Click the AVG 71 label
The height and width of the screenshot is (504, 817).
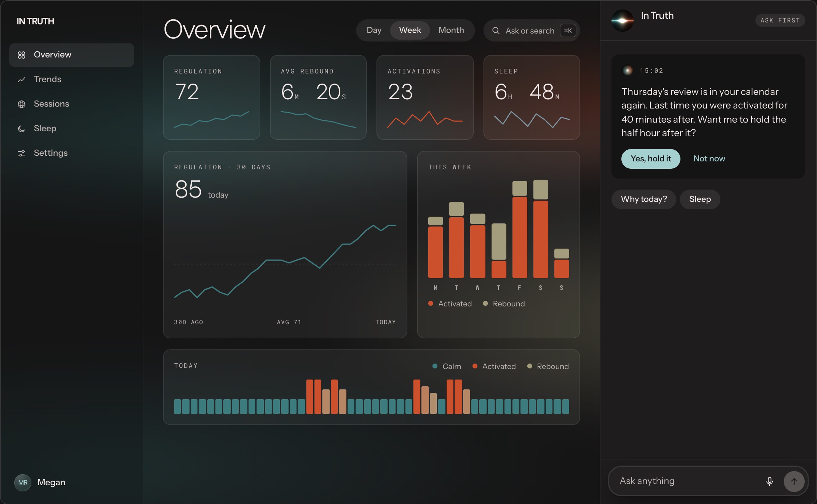coord(289,322)
